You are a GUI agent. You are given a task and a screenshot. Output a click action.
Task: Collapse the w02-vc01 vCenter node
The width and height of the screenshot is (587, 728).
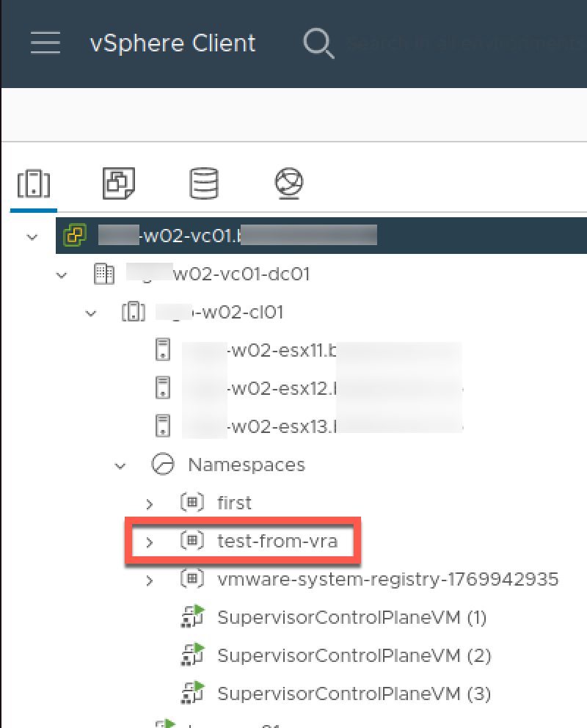[x=32, y=237]
